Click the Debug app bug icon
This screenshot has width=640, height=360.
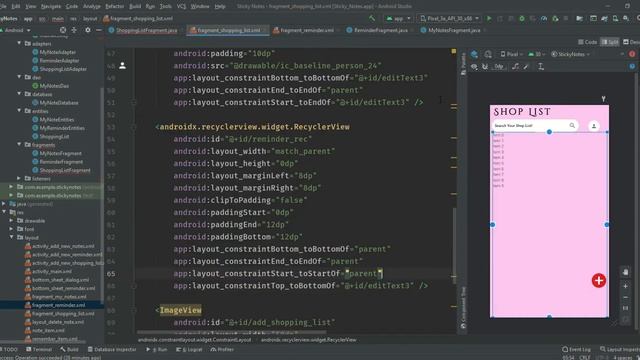522,18
